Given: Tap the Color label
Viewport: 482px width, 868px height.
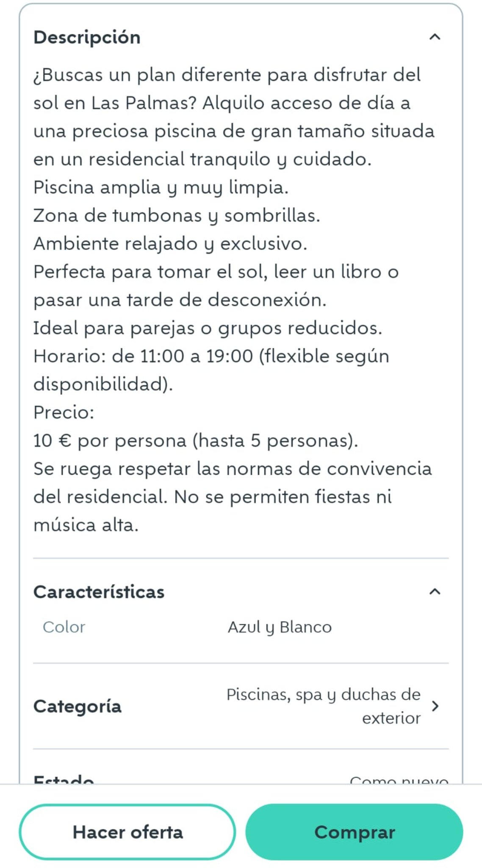Looking at the screenshot, I should [64, 627].
